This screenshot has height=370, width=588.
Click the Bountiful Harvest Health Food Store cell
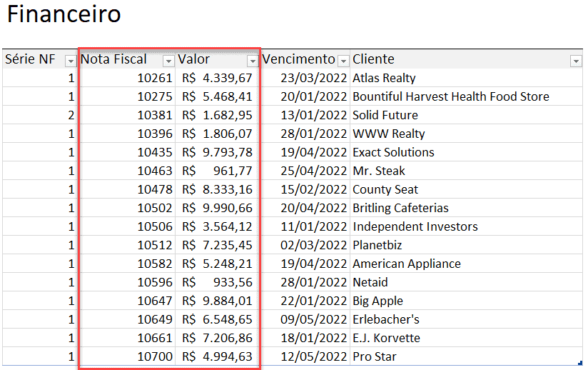[x=466, y=96]
